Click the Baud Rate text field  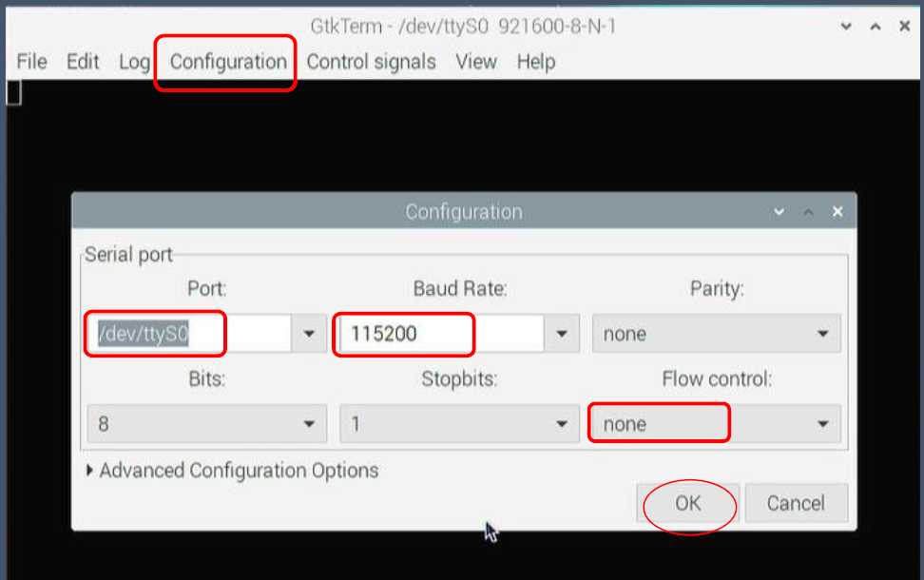tap(442, 334)
